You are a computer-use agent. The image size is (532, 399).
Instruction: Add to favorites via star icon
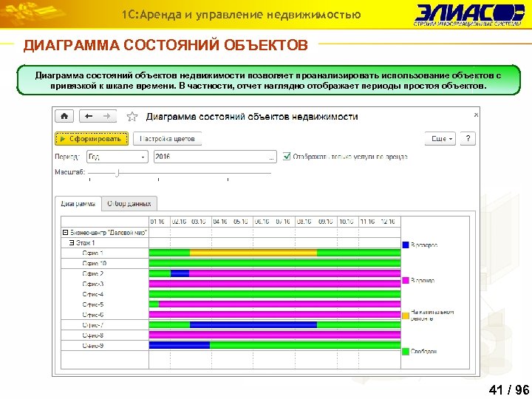[x=132, y=117]
